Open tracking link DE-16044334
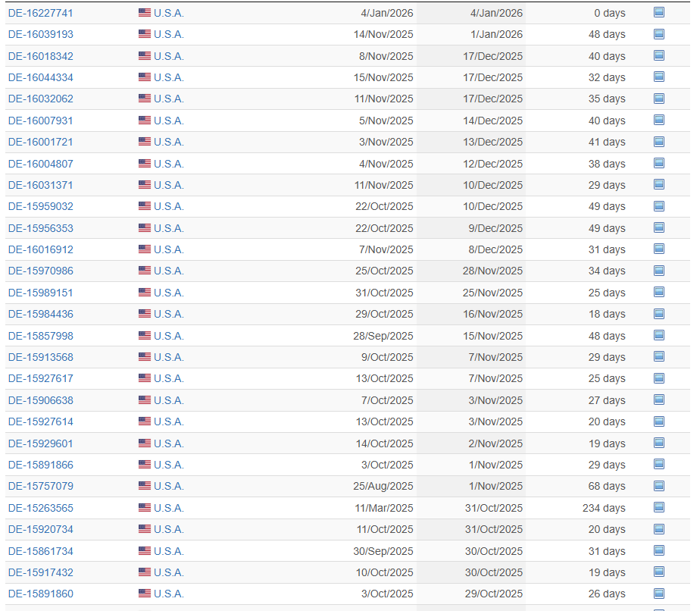This screenshot has height=611, width=700. (x=41, y=77)
